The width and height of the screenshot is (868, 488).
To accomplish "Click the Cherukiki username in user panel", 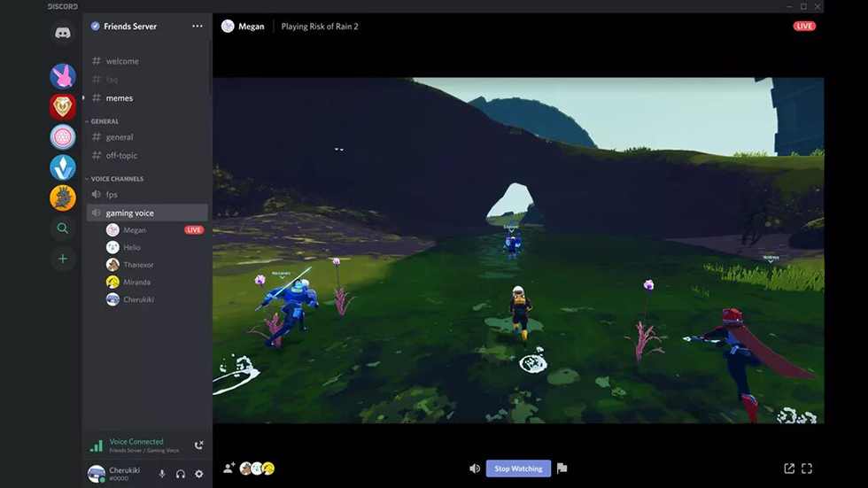I will click(125, 470).
